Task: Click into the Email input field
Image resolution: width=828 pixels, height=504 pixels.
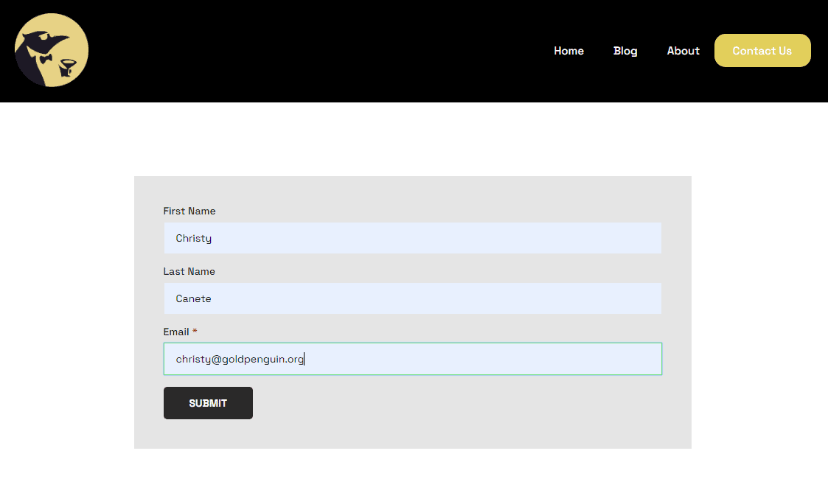Action: (412, 359)
